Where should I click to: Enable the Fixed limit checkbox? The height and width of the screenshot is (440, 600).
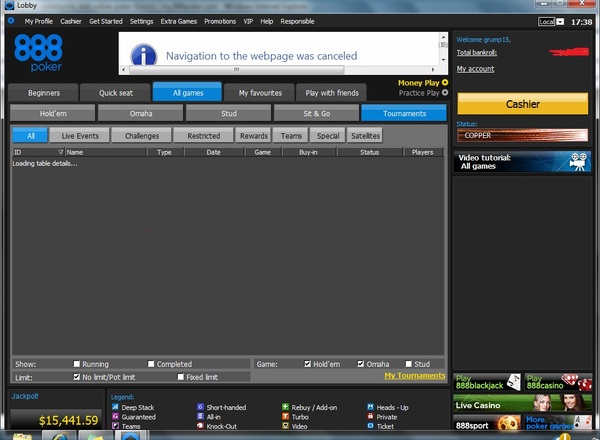click(181, 376)
